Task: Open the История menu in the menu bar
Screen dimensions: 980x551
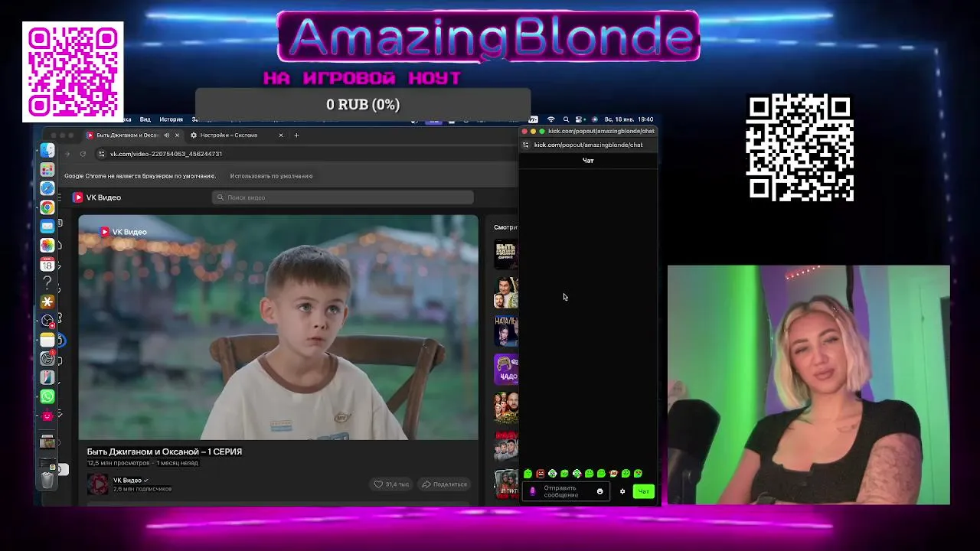Action: click(171, 119)
